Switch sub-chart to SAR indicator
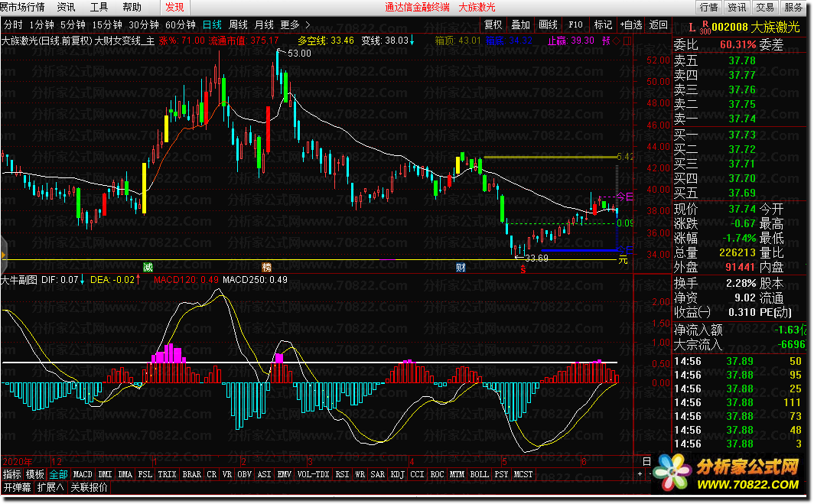Screen dimensions: 814x504 (x=377, y=474)
